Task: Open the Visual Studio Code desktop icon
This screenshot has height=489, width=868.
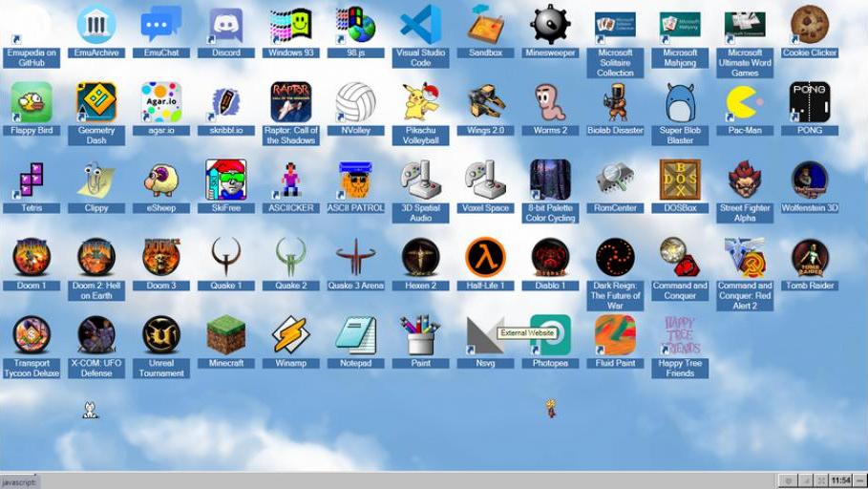Action: [x=420, y=26]
